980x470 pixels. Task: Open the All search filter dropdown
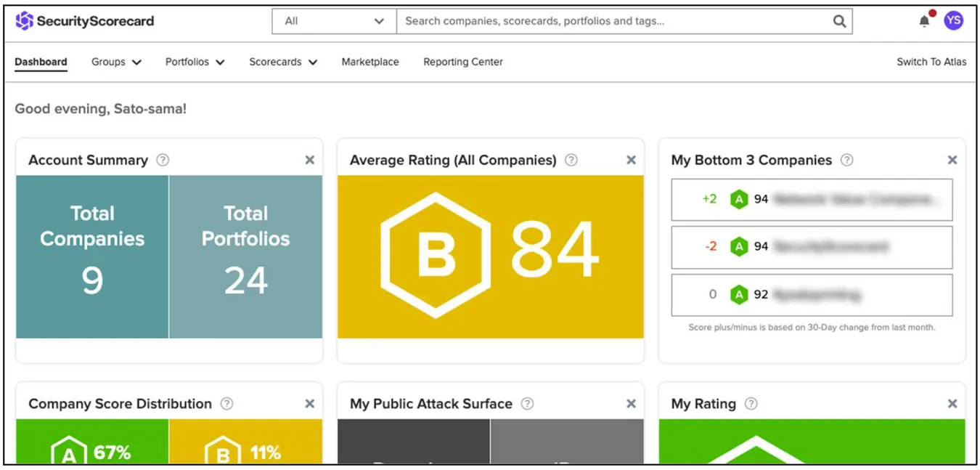pos(334,21)
